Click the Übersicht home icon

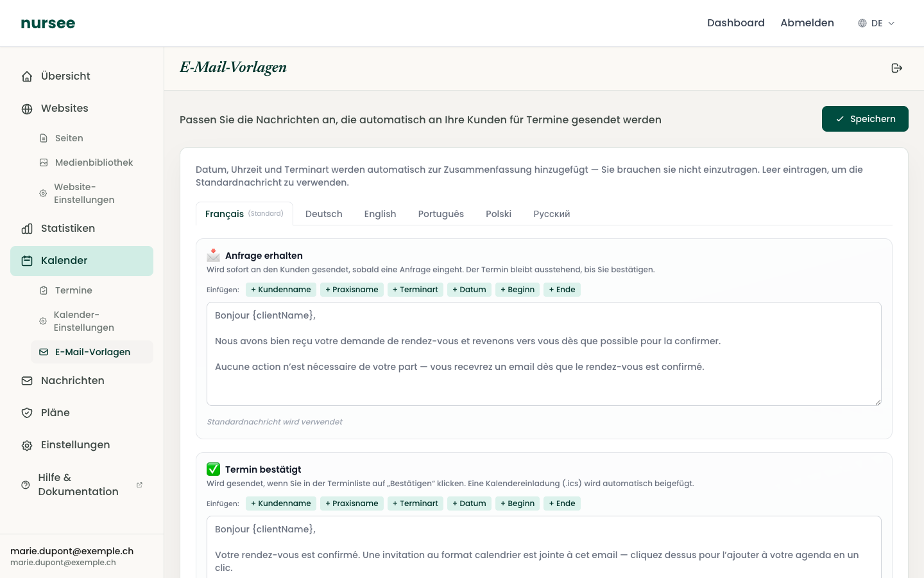click(27, 76)
